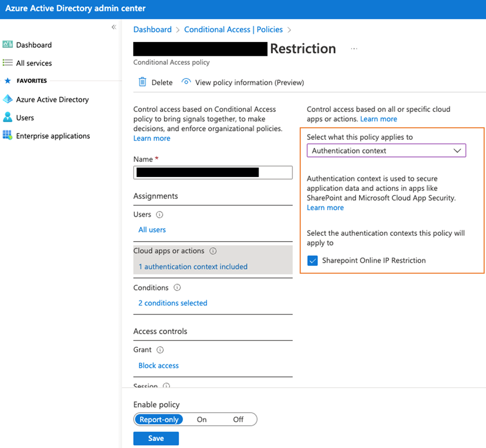This screenshot has width=486, height=448.
Task: Click the Azure Active Directory admin center title
Action: pos(75,8)
